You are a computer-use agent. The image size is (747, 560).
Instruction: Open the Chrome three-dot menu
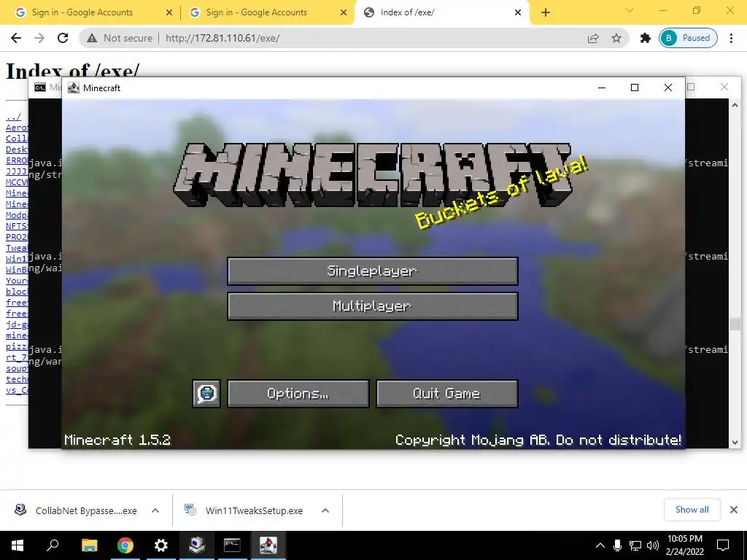pos(731,38)
